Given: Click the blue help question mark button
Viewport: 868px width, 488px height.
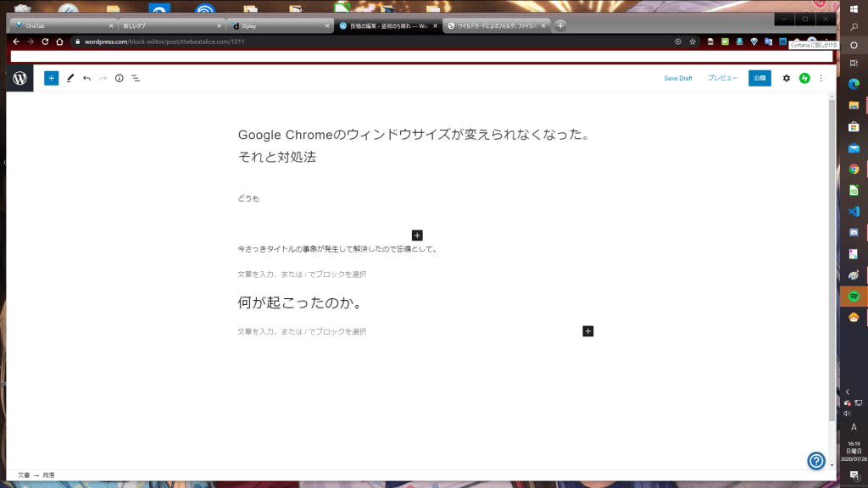Looking at the screenshot, I should [816, 460].
